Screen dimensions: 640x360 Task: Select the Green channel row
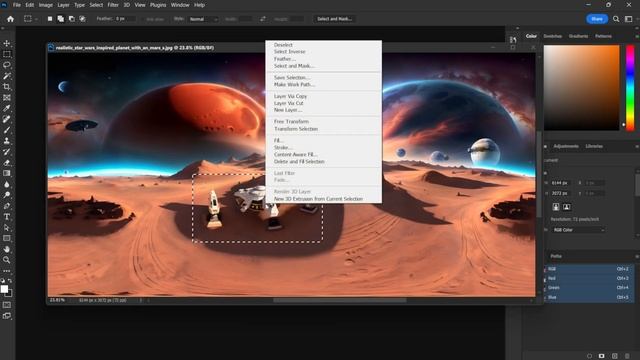click(590, 288)
